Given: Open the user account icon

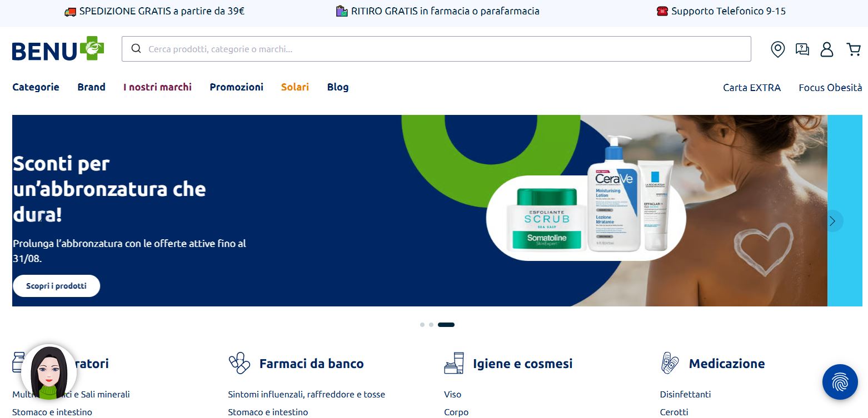Looking at the screenshot, I should click(x=827, y=49).
